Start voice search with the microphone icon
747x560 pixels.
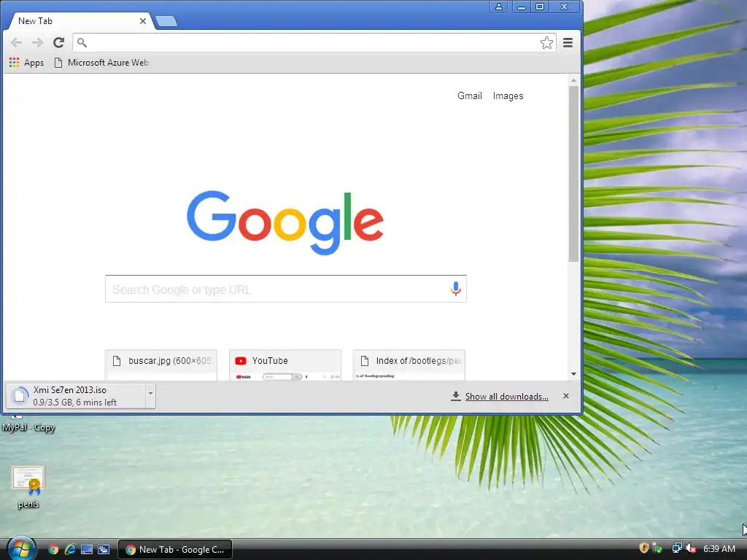455,289
